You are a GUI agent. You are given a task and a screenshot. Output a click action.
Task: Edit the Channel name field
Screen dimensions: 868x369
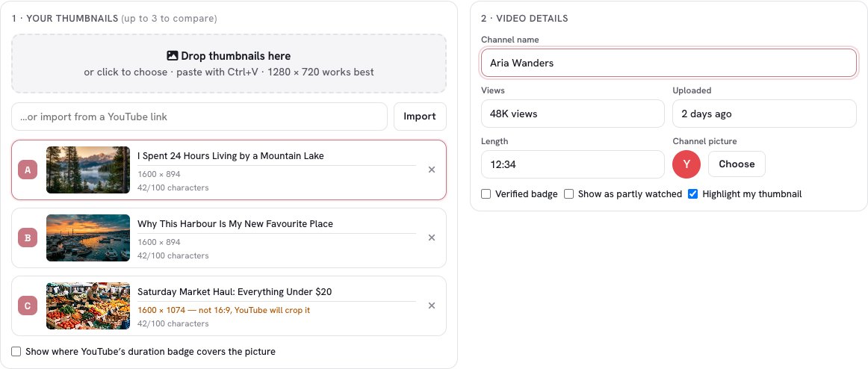pyautogui.click(x=669, y=63)
